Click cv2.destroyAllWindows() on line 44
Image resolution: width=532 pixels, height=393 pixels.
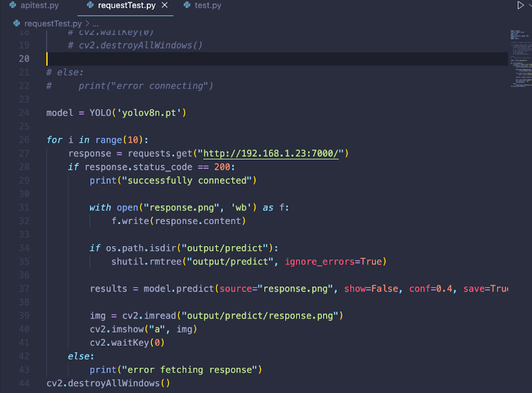[108, 383]
